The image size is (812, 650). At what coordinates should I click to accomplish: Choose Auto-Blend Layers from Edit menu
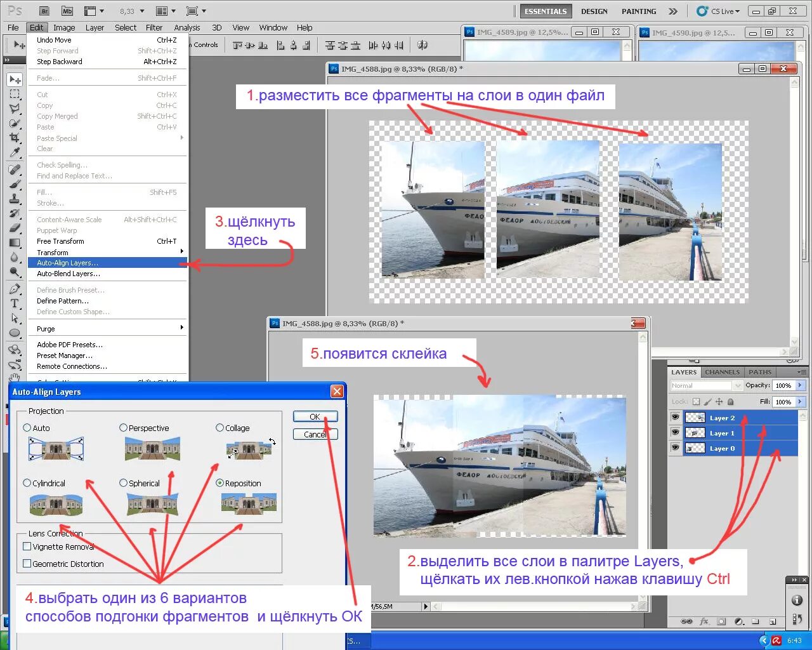click(x=108, y=274)
